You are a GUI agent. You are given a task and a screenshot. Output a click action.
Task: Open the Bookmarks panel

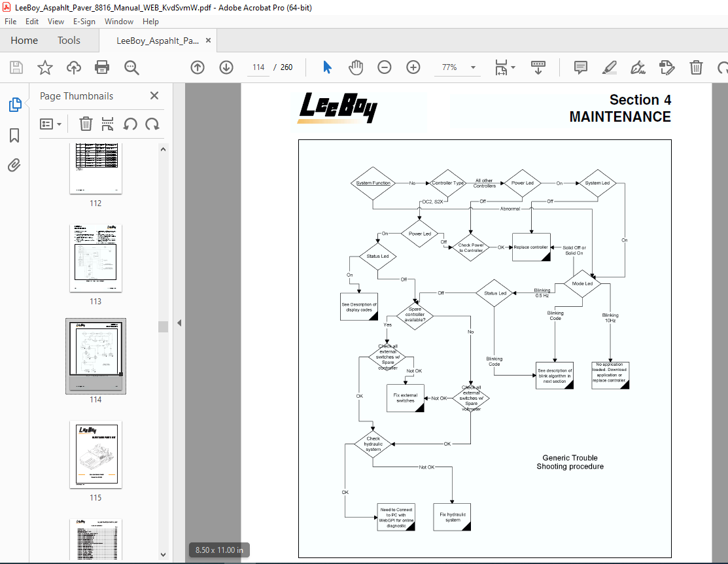click(x=14, y=135)
